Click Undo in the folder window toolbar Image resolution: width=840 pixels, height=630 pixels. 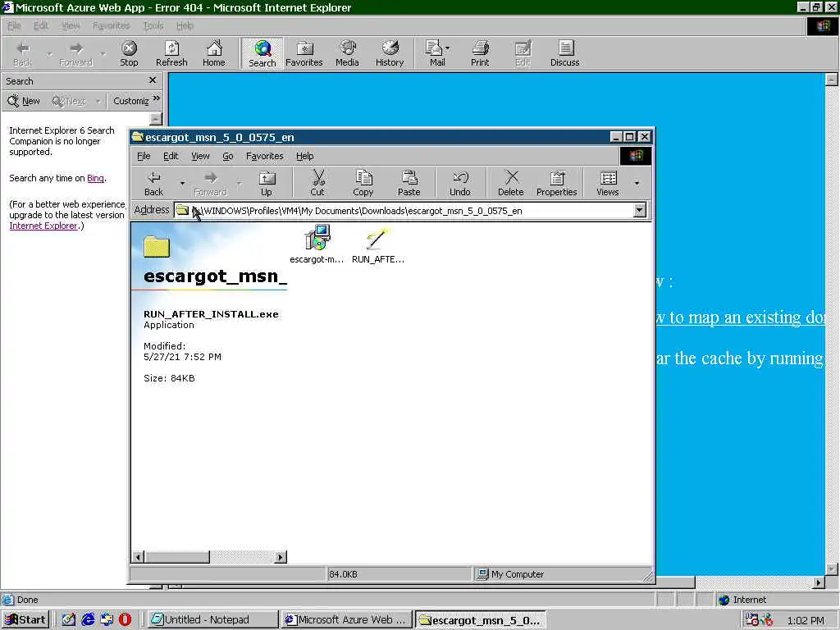pos(459,183)
